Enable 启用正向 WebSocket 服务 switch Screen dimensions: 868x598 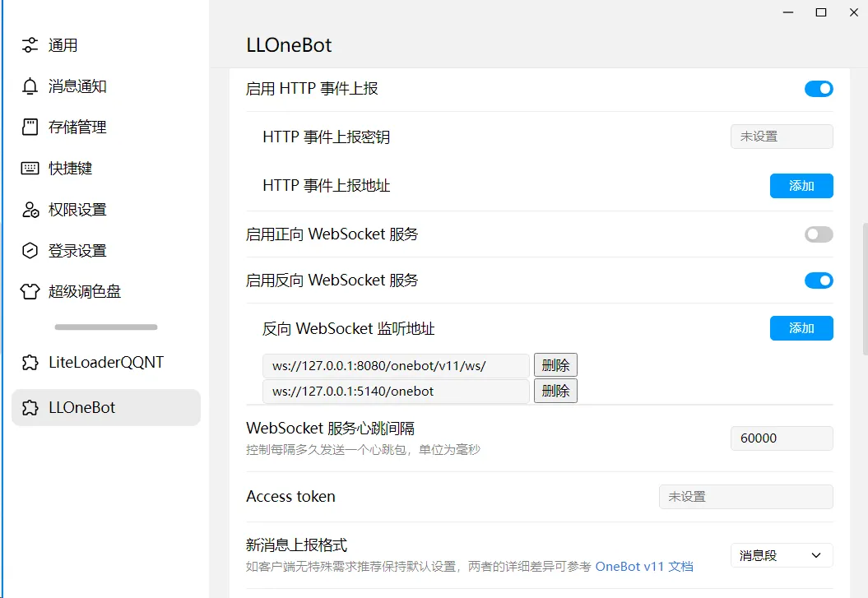coord(819,234)
